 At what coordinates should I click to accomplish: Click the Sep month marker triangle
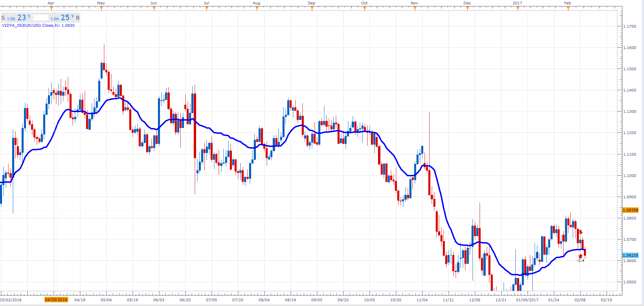pos(312,8)
